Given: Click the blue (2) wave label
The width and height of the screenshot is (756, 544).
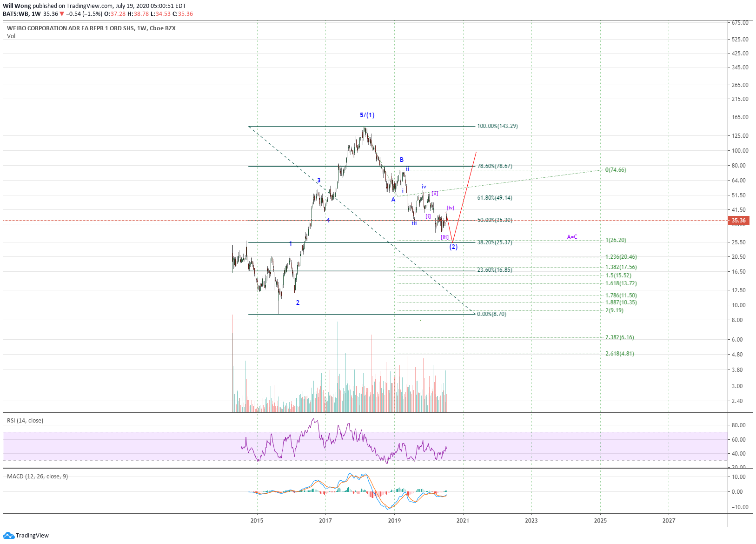Looking at the screenshot, I should pos(453,247).
